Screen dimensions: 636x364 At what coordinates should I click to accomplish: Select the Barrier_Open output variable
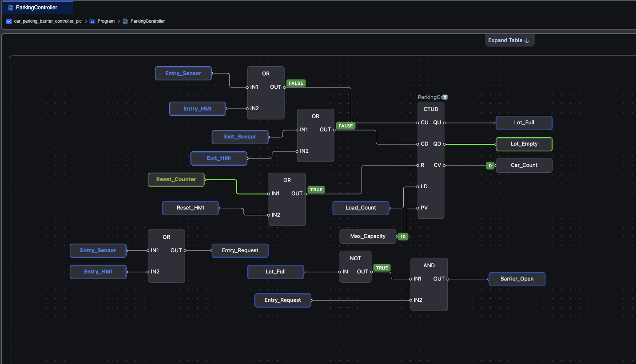517,279
